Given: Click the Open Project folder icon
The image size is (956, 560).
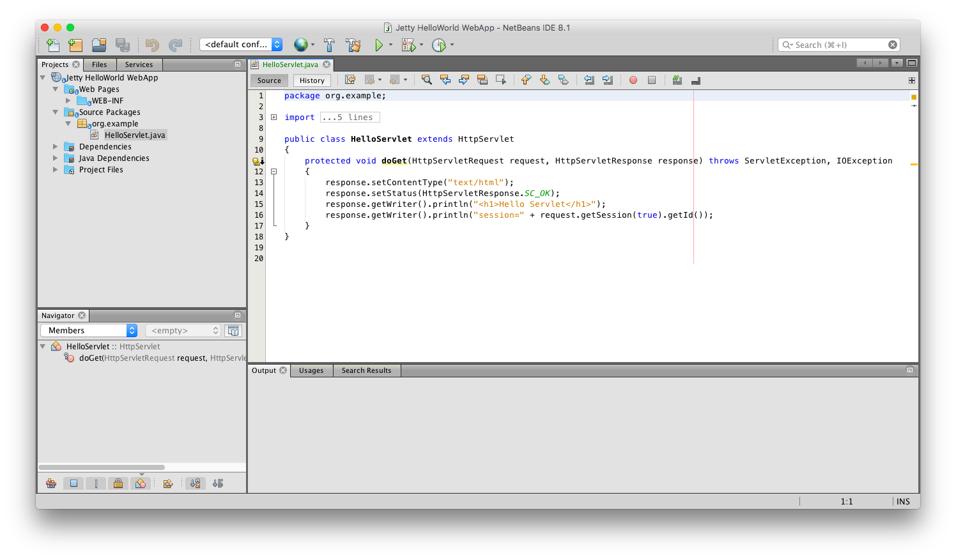Looking at the screenshot, I should pyautogui.click(x=99, y=45).
